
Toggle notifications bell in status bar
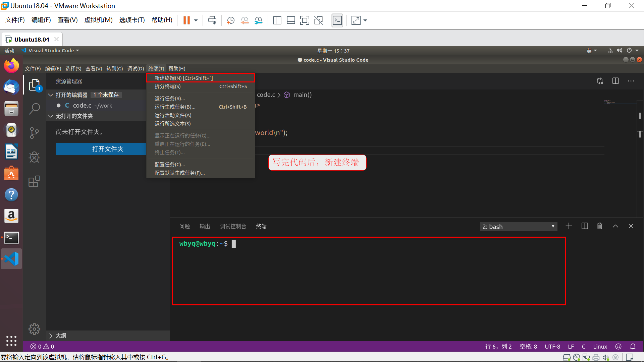(633, 347)
